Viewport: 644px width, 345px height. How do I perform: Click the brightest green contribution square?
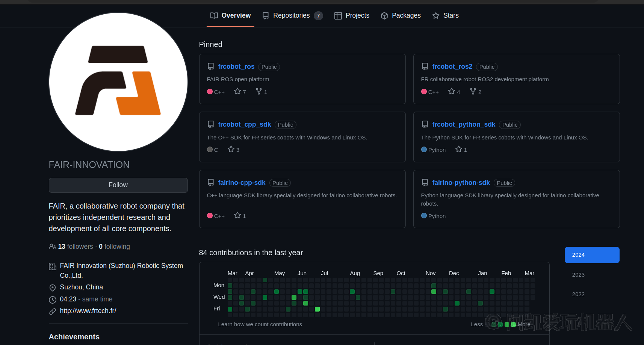point(317,309)
